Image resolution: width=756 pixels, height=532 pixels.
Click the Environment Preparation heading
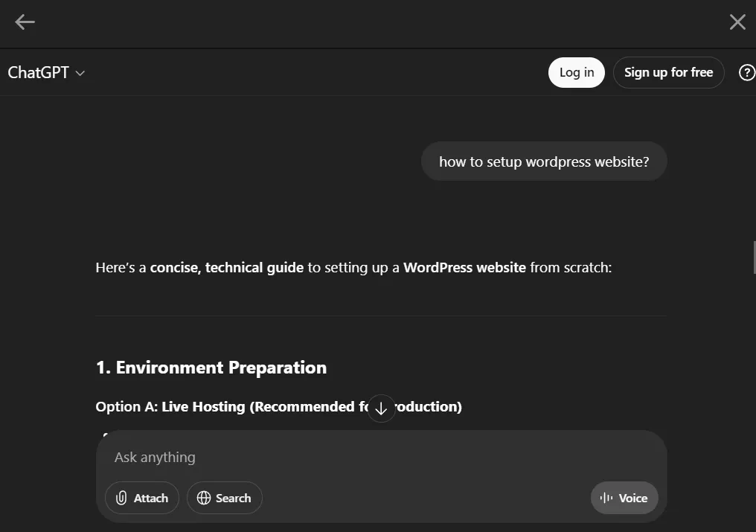(211, 368)
